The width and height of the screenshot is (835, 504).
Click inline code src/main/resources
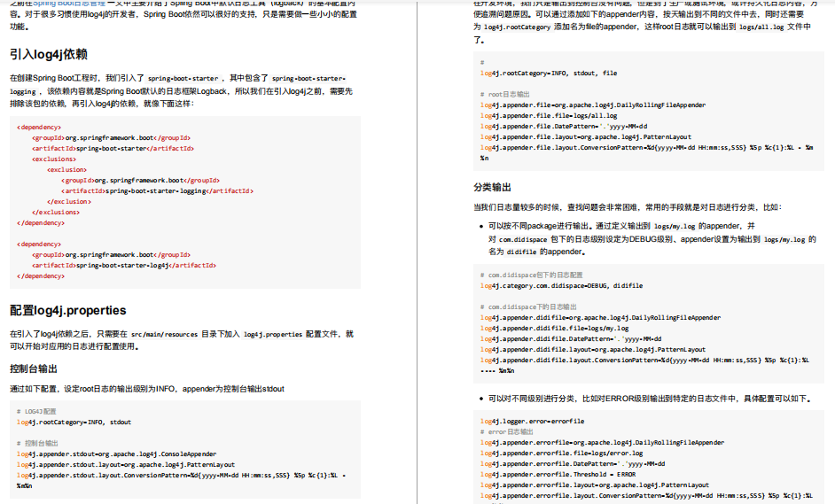coord(164,334)
